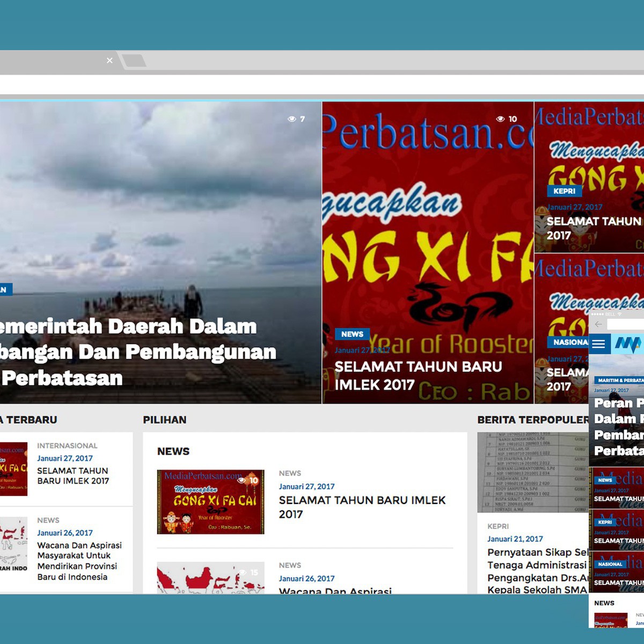Close the browser tab with the X
The height and width of the screenshot is (644, 644).
click(109, 61)
